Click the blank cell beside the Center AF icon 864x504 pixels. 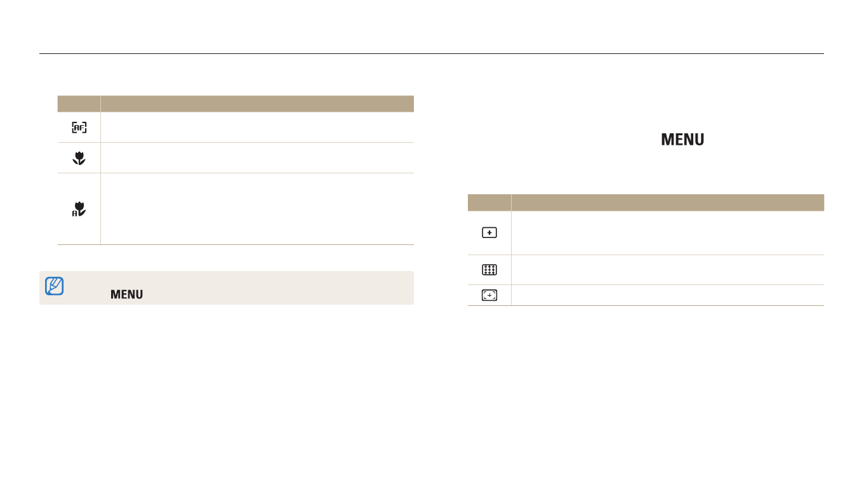[667, 233]
